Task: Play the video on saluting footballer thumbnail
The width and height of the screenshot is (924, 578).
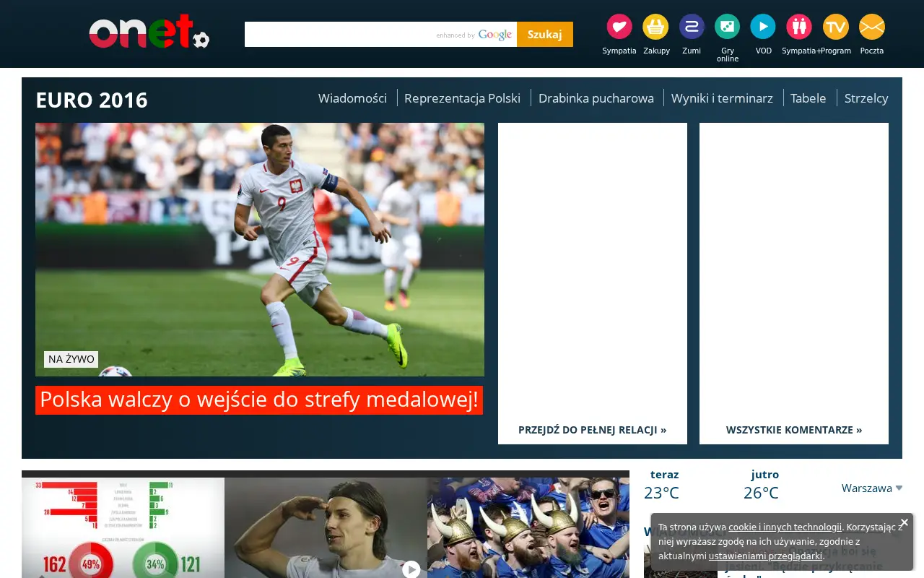Action: point(411,569)
